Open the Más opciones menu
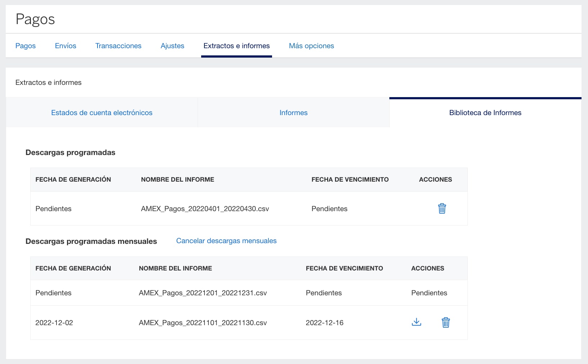This screenshot has width=588, height=364. 311,46
